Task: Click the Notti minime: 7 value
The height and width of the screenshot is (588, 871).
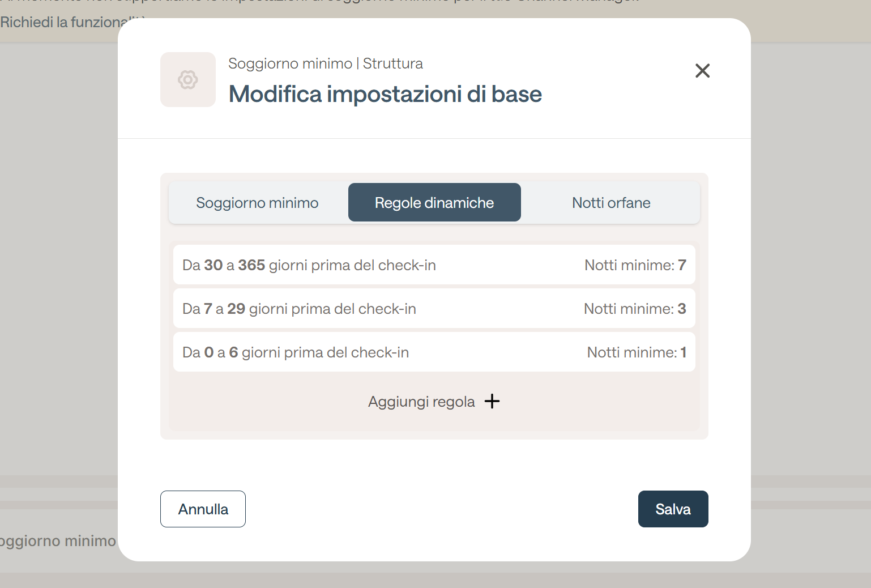Action: coord(635,265)
